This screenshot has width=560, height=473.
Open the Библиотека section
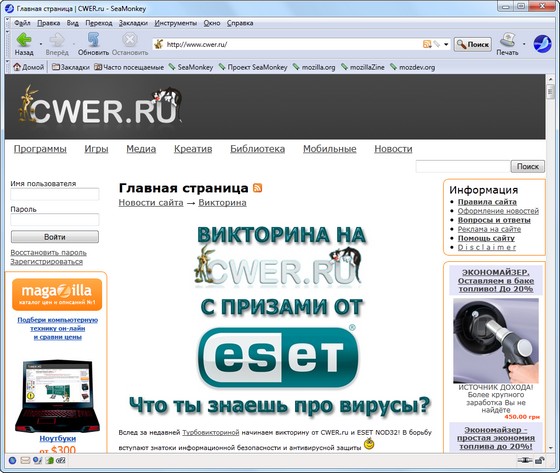pos(258,149)
